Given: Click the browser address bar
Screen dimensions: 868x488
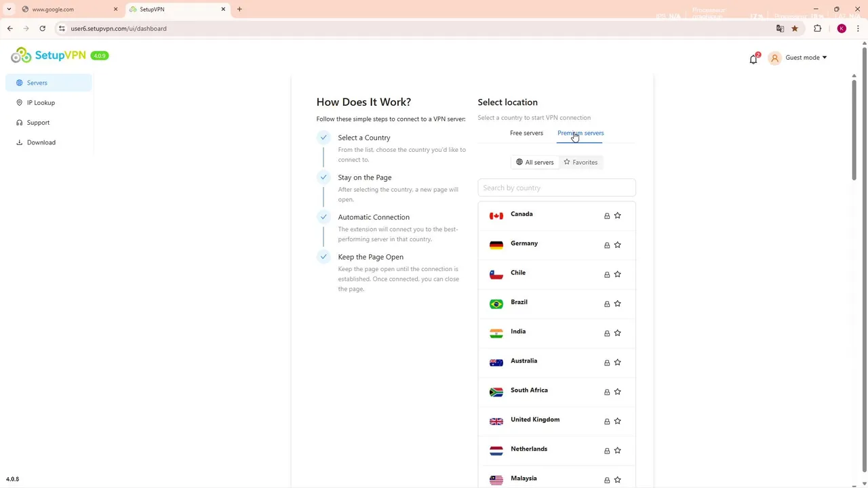Looking at the screenshot, I should pyautogui.click(x=419, y=28).
